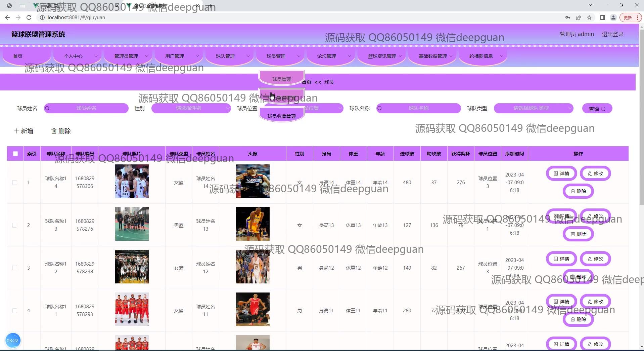Expand the 球队管理 menu
Screen dimensions: 644x351
click(230, 56)
